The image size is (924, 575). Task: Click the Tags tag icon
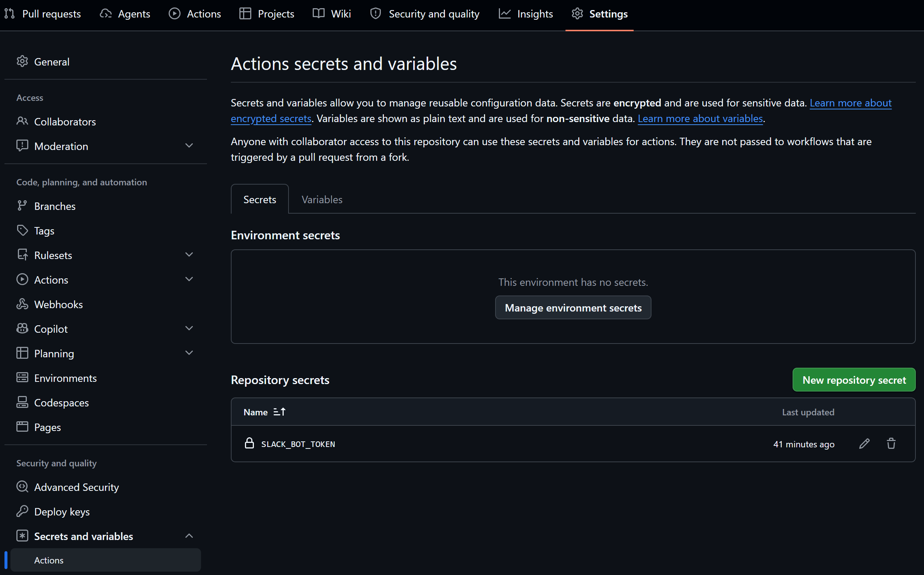coord(22,230)
